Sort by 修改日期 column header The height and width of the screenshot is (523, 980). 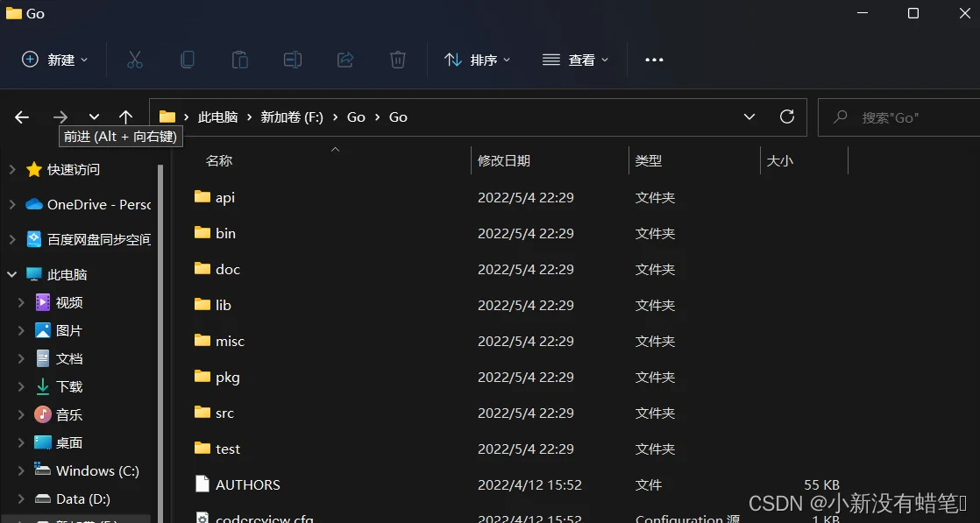504,160
